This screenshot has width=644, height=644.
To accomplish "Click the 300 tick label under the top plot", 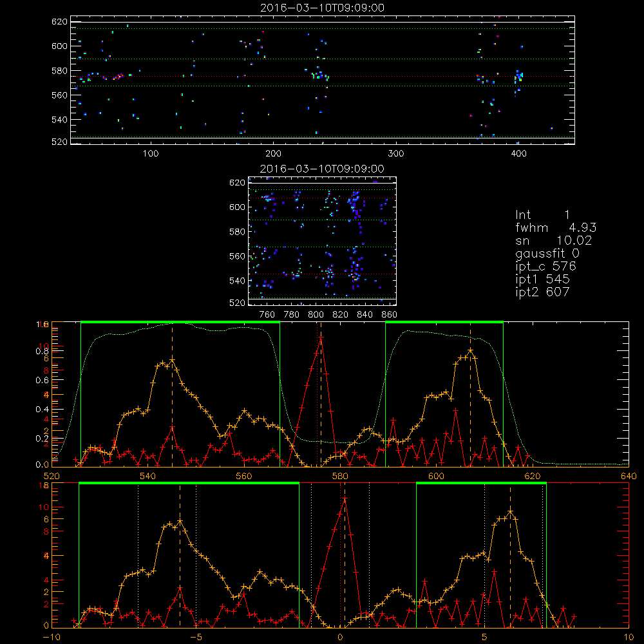I will pos(396,154).
